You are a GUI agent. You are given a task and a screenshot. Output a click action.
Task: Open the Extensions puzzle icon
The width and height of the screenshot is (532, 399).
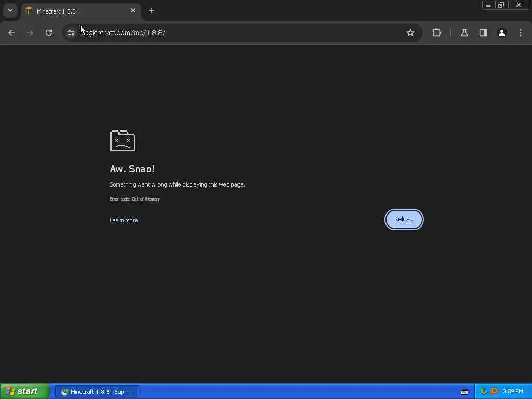436,33
